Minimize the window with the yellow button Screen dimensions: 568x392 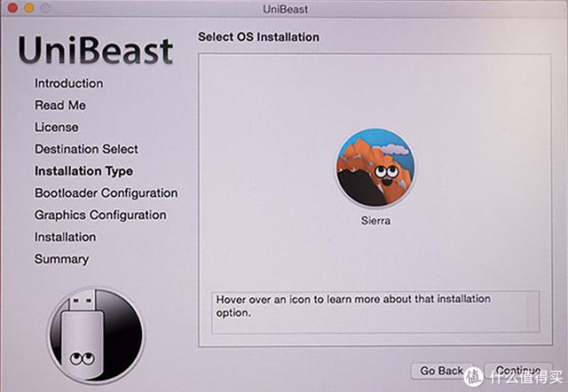29,8
